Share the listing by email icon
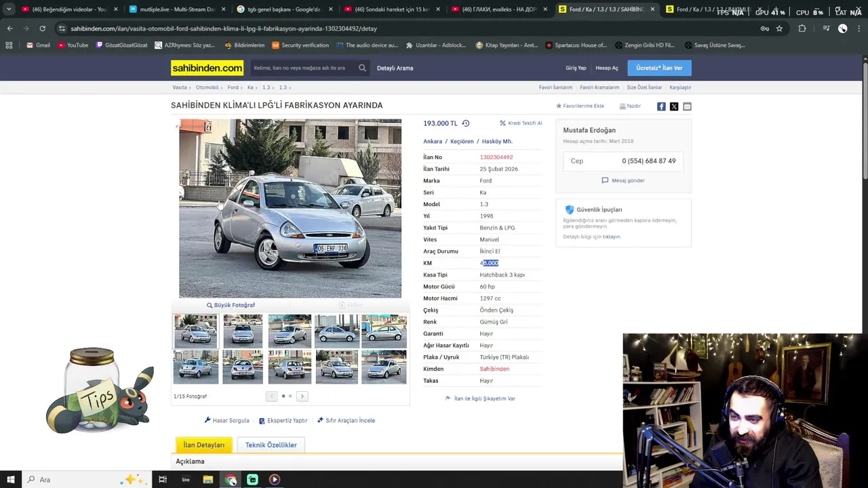Viewport: 868px width, 488px height. pyautogui.click(x=687, y=106)
